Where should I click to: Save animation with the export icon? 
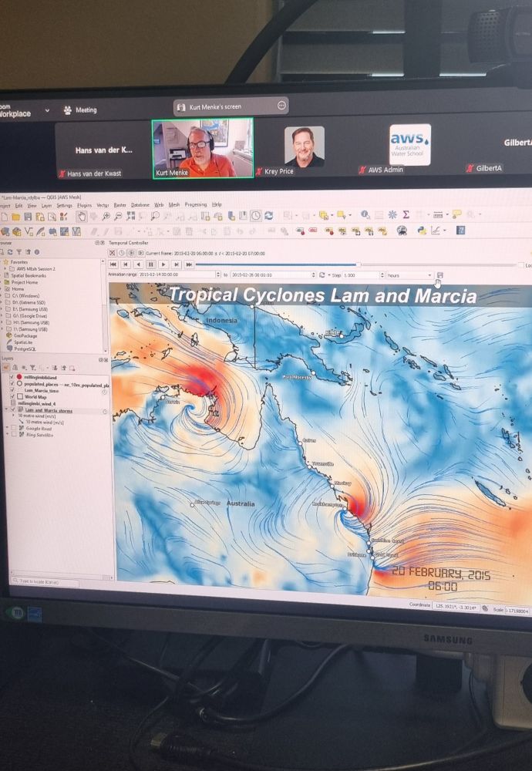pyautogui.click(x=440, y=275)
